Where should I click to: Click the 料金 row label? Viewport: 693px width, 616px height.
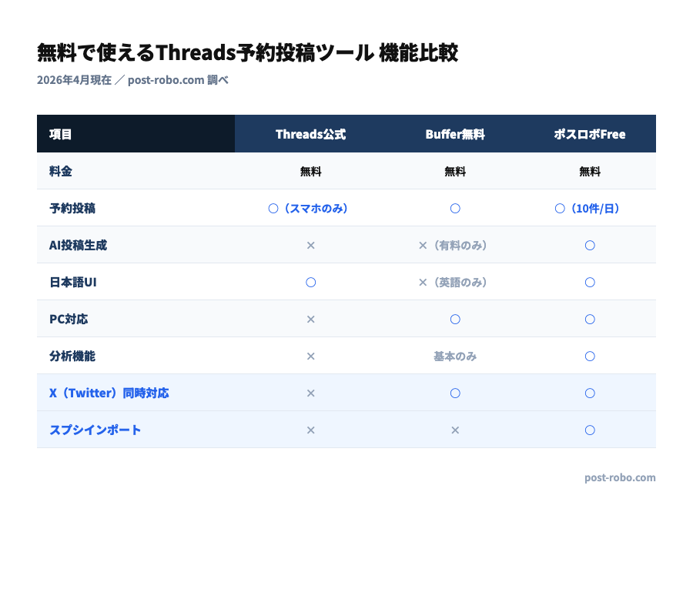pyautogui.click(x=61, y=171)
